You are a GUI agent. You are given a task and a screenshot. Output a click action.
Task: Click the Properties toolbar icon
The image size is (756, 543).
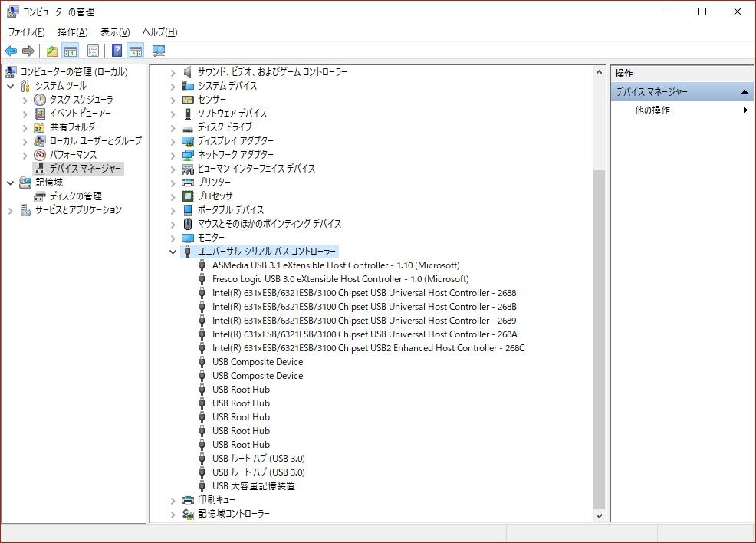coord(93,51)
